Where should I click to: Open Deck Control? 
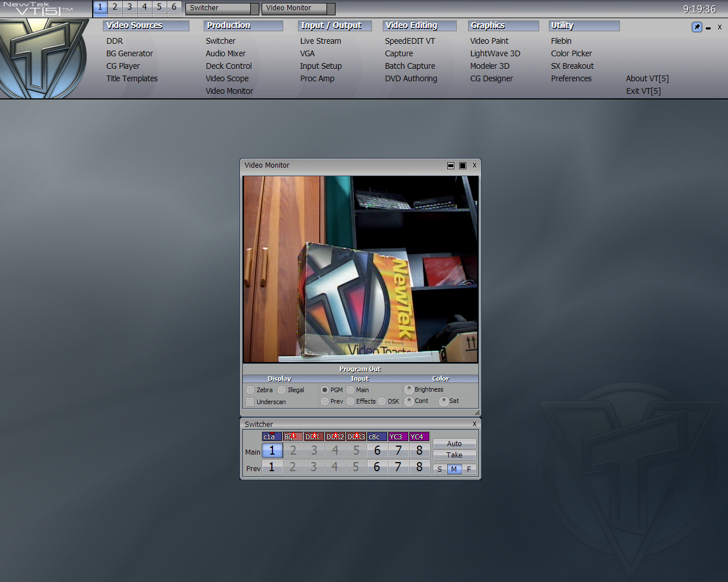pyautogui.click(x=229, y=66)
